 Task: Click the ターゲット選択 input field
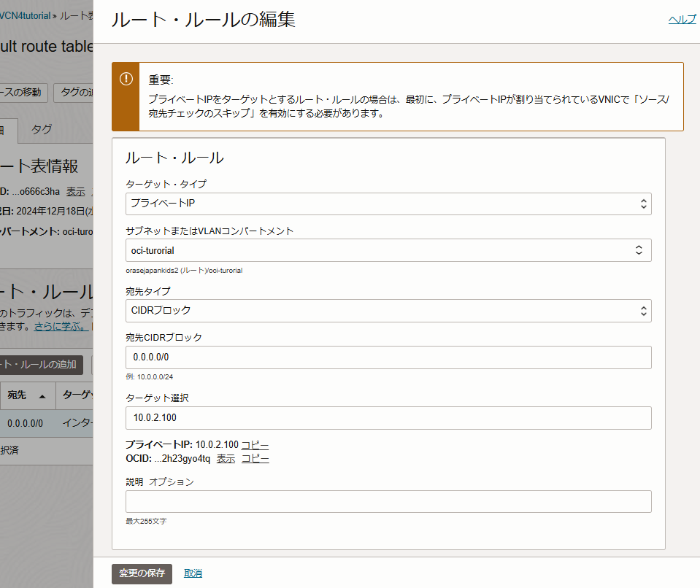(387, 418)
